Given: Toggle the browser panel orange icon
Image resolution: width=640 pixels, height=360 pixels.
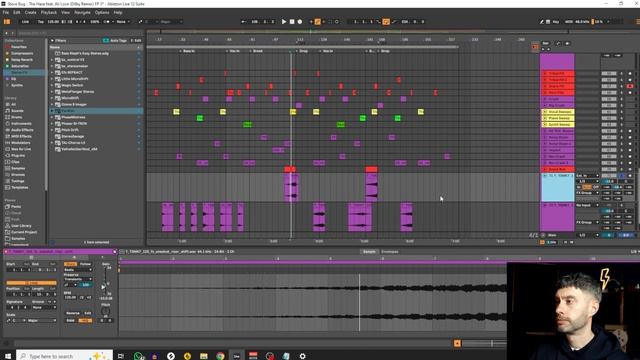Looking at the screenshot, I should point(7,22).
